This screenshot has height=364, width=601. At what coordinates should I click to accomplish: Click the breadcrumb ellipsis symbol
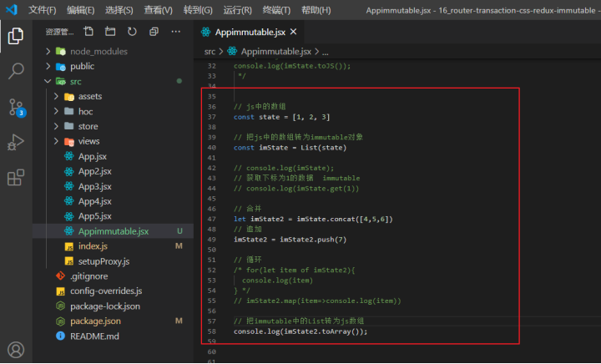click(325, 52)
